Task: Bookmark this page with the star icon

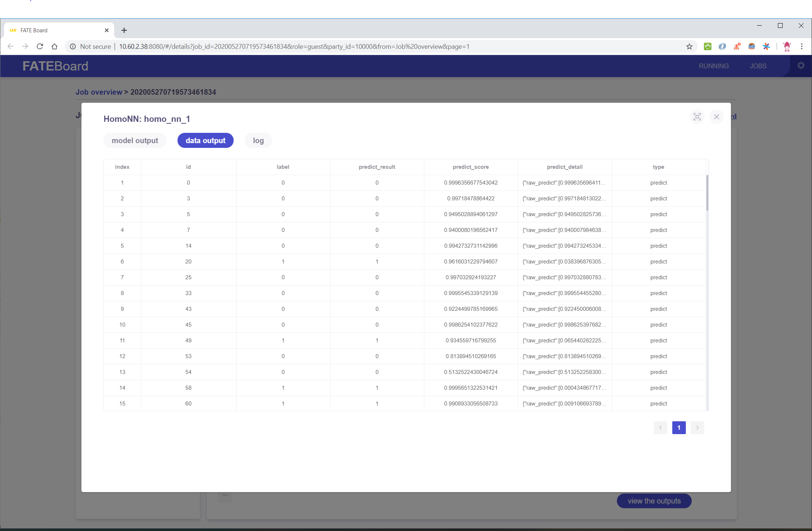Action: pyautogui.click(x=689, y=47)
